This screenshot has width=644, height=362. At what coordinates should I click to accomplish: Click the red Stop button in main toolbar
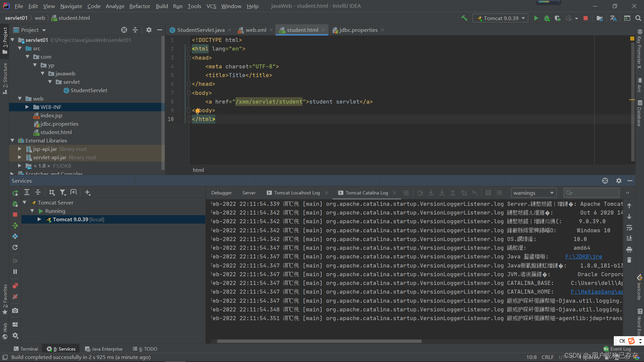pos(586,18)
